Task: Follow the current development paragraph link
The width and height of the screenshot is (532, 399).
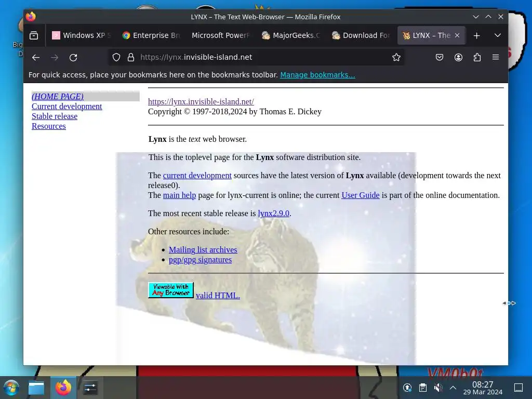Action: [x=197, y=176]
